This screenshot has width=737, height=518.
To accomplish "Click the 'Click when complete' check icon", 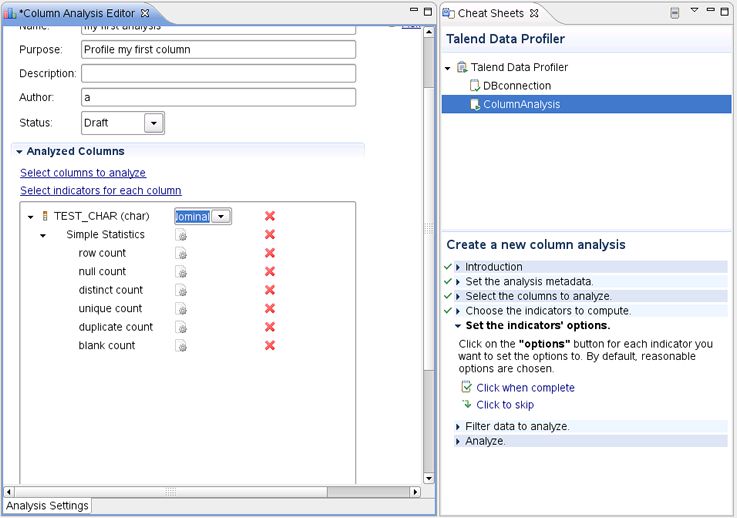I will pos(466,387).
